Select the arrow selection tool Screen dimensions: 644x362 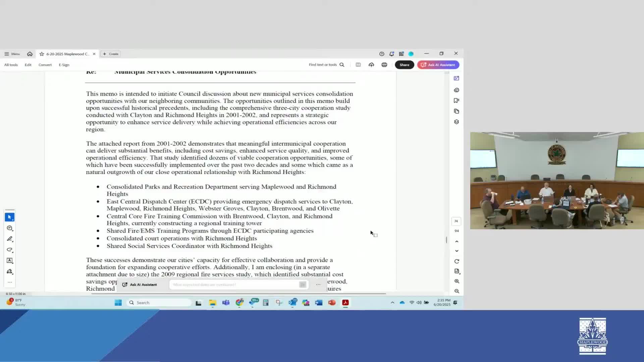pyautogui.click(x=9, y=217)
